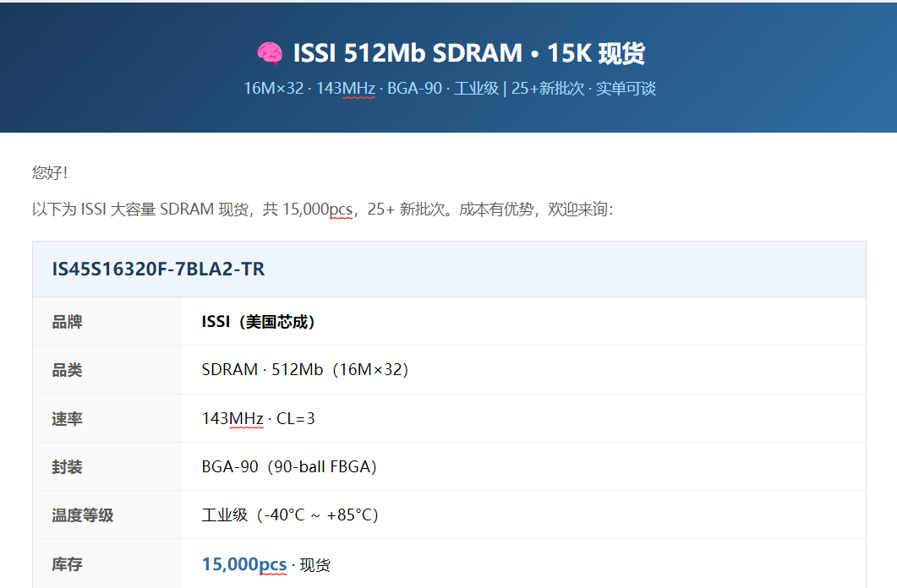Select part number IS45S16320F-7BLA2-TR heading
The width and height of the screenshot is (897, 588).
point(158,269)
